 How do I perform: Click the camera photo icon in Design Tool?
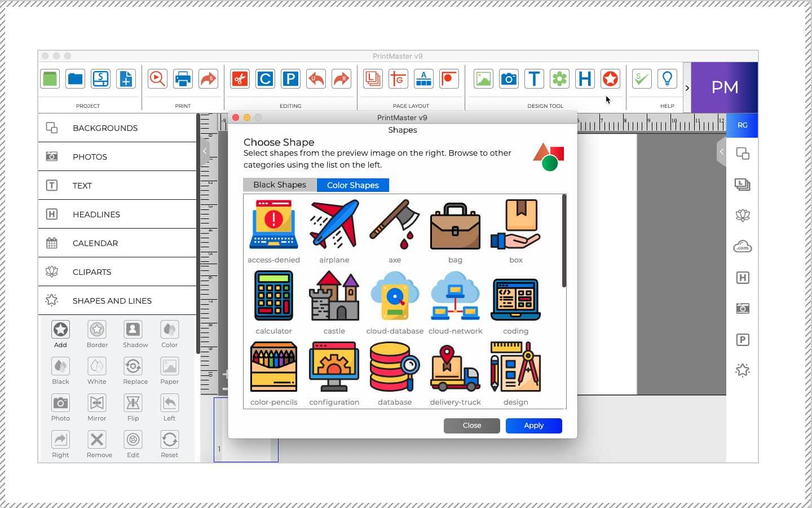point(509,79)
